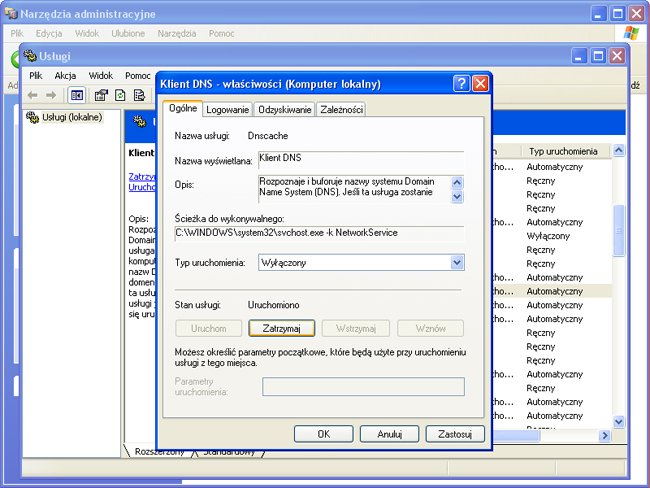650x488 pixels.
Task: Click the Back arrow in Usługi toolbar
Action: coord(33,95)
